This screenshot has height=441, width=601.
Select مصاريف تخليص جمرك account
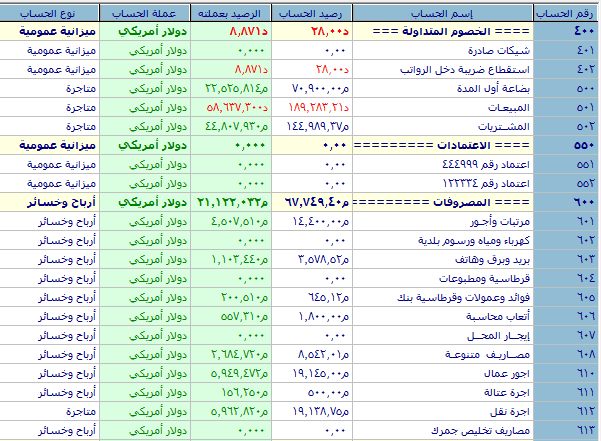coord(443,431)
